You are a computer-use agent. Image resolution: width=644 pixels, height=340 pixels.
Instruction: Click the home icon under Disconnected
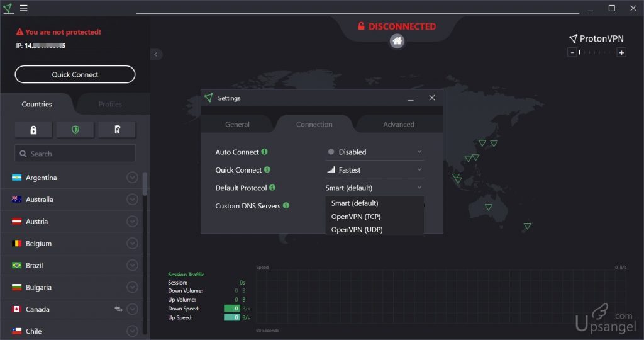tap(397, 41)
